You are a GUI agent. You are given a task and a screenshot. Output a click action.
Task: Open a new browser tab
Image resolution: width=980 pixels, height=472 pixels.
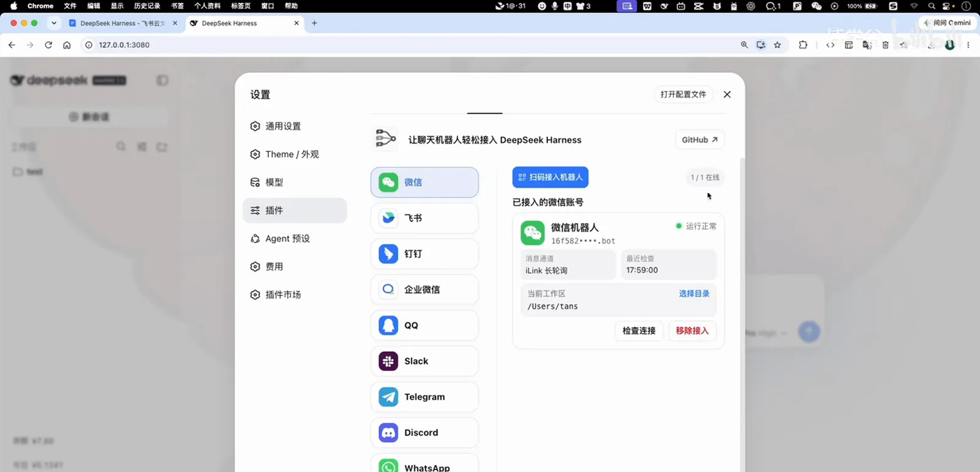pyautogui.click(x=314, y=23)
